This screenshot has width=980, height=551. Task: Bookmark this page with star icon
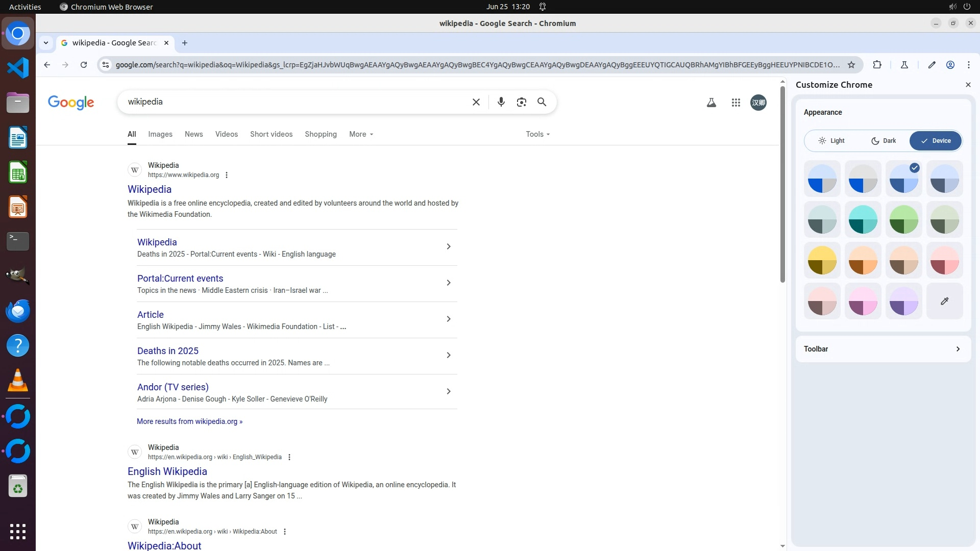[x=851, y=65]
